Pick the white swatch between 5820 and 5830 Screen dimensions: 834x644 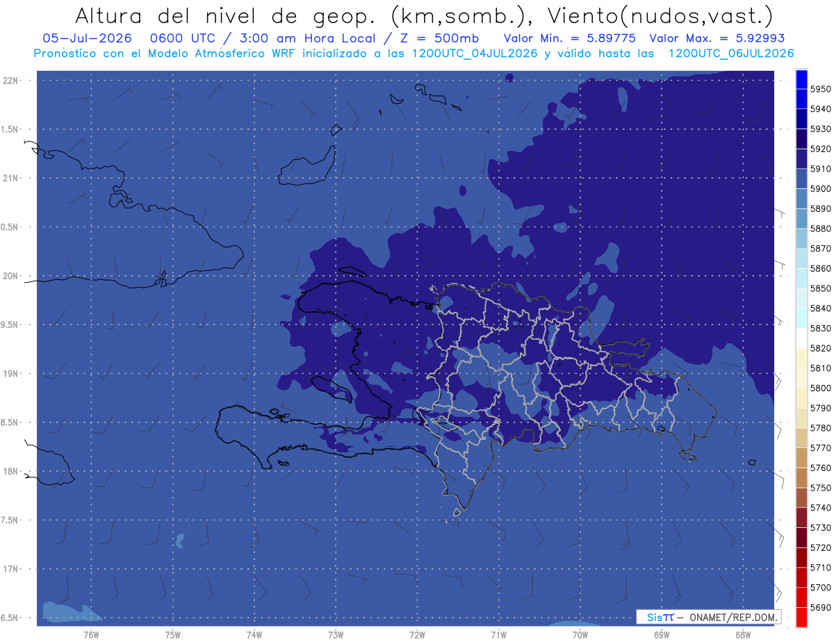click(x=801, y=338)
